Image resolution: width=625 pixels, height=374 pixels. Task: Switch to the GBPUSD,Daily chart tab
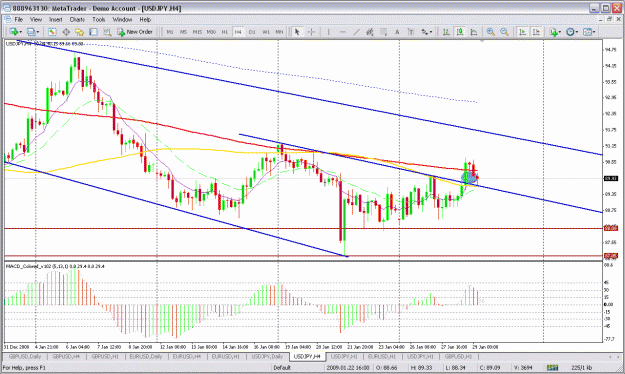point(25,356)
